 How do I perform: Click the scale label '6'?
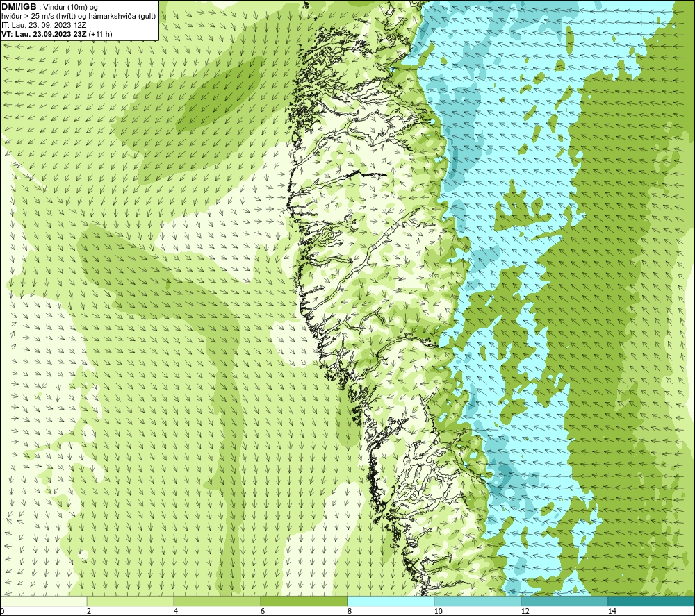click(263, 611)
